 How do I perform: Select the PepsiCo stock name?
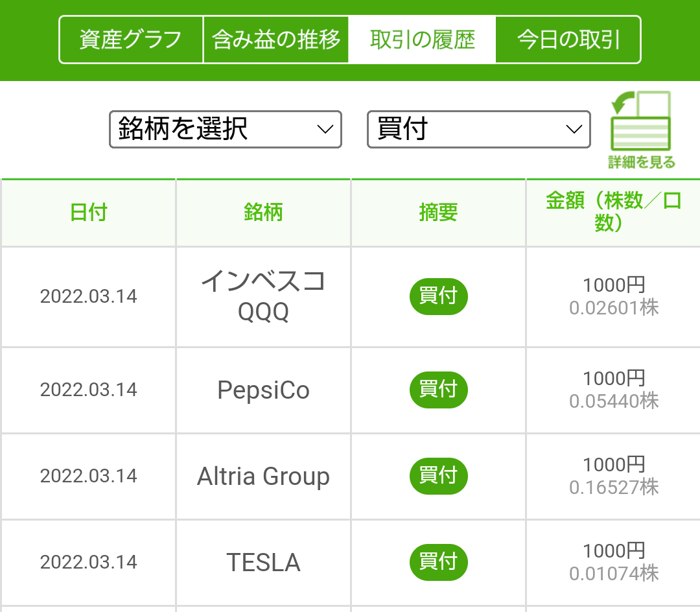[x=263, y=390]
